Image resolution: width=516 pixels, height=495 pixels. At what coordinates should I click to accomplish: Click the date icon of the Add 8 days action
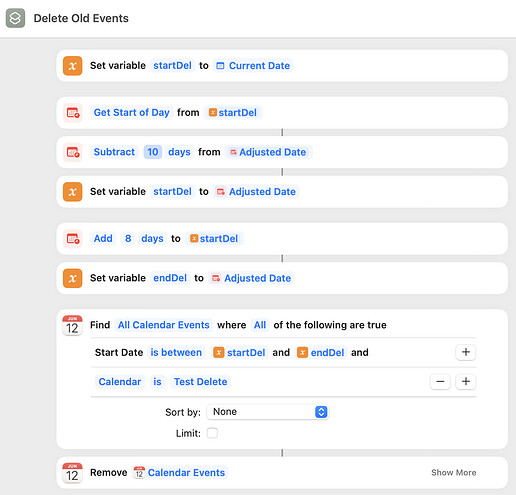tap(73, 239)
